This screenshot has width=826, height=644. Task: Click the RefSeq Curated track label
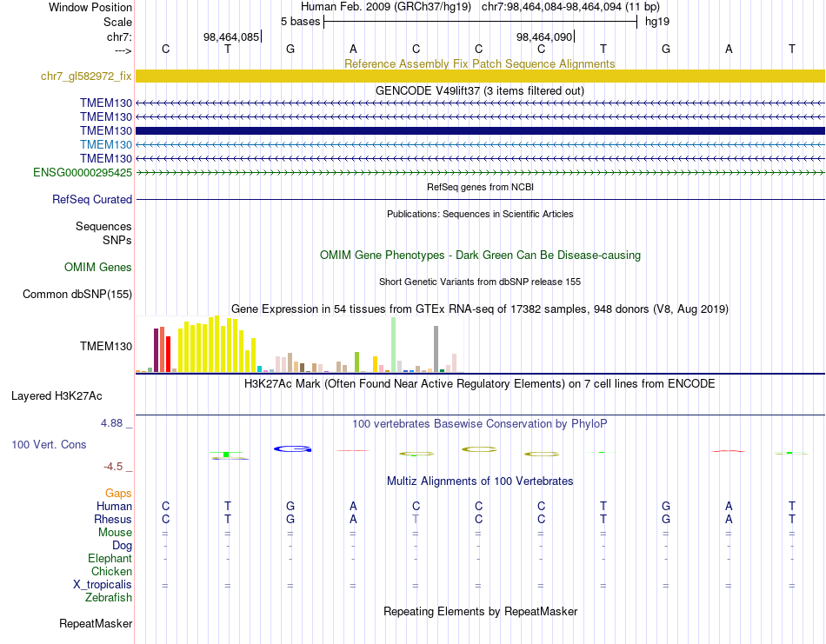pyautogui.click(x=91, y=199)
